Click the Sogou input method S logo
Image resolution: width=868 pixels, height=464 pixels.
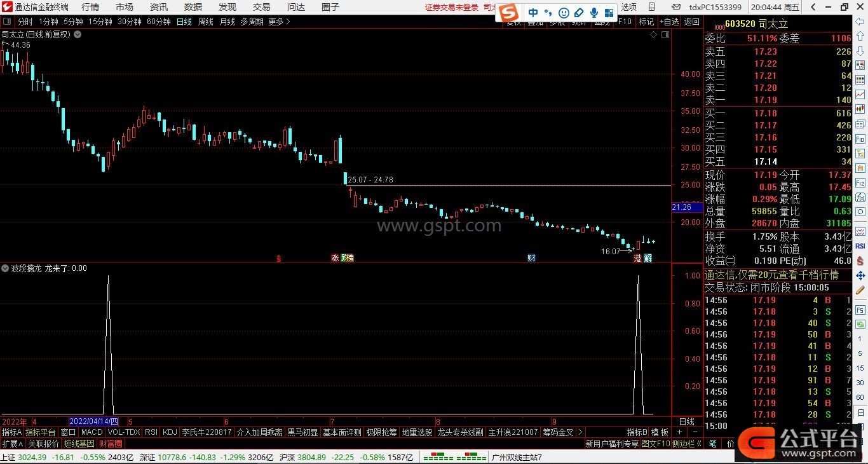tap(508, 13)
